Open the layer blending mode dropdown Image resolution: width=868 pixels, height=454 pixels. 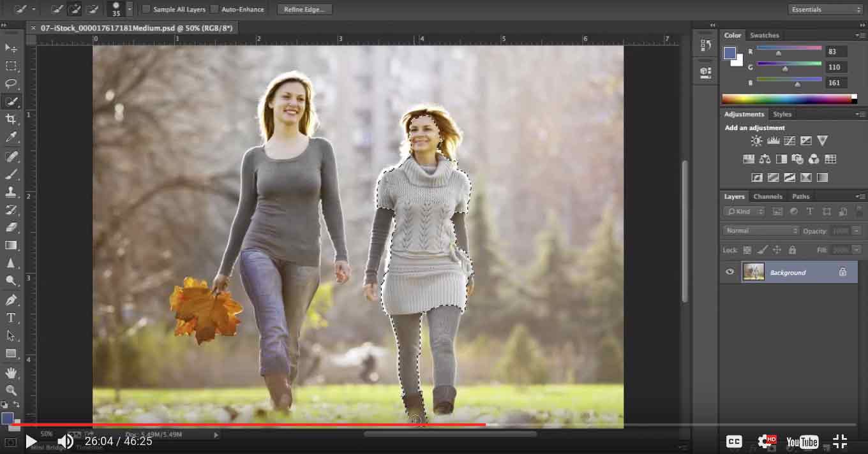pos(759,230)
